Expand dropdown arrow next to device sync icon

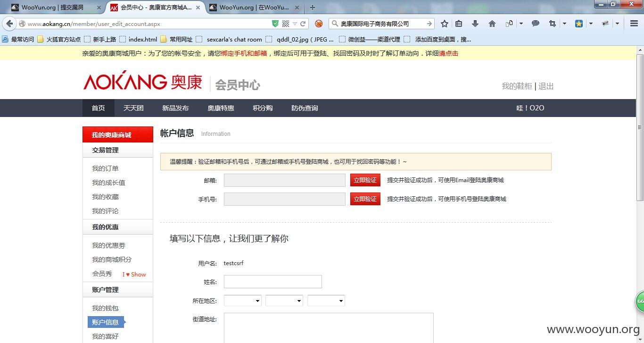[521, 24]
